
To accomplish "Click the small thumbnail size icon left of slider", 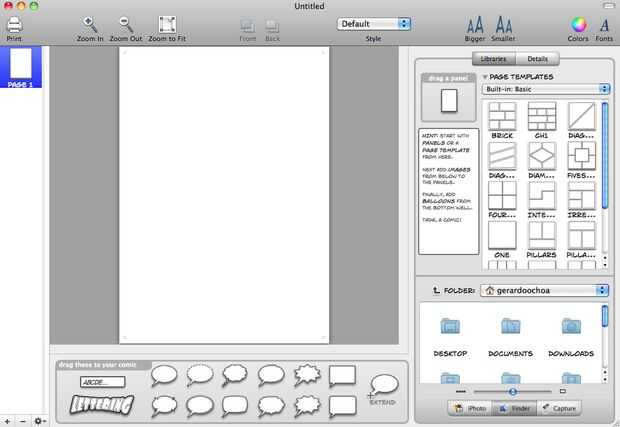I will click(x=461, y=391).
